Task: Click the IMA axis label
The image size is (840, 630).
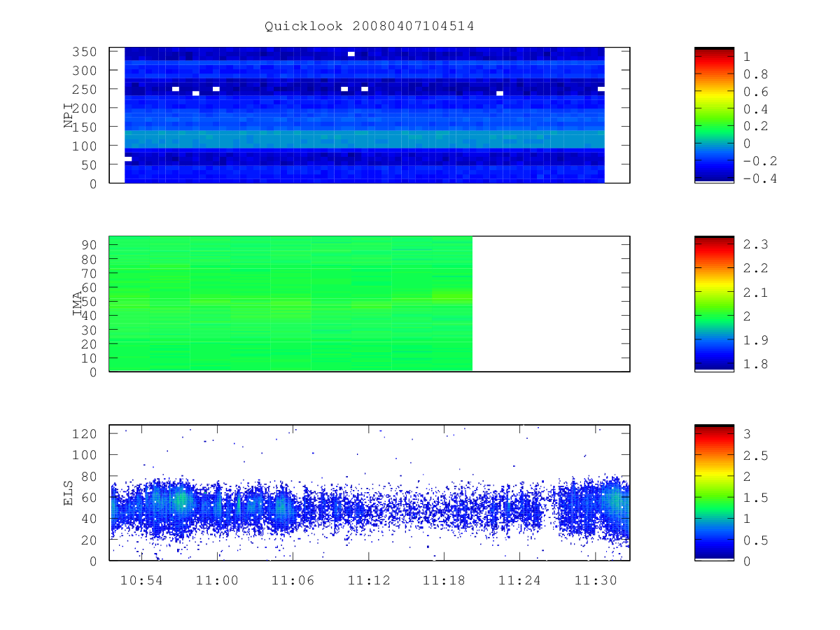Action: (78, 304)
